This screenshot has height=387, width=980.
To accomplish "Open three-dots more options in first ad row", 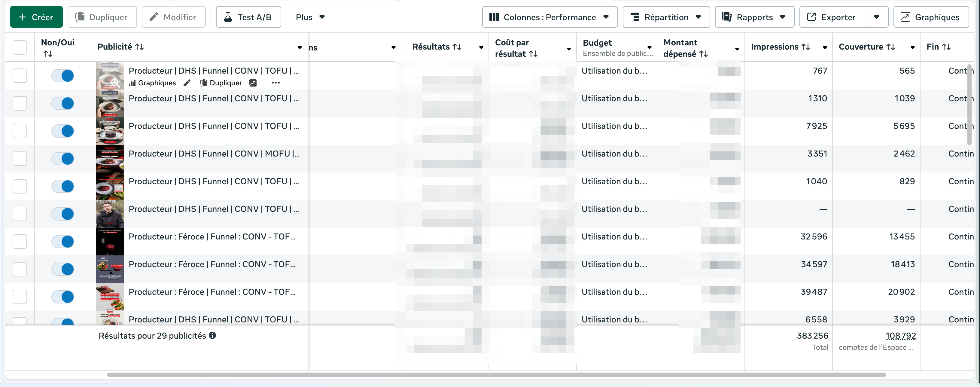I will coord(276,83).
